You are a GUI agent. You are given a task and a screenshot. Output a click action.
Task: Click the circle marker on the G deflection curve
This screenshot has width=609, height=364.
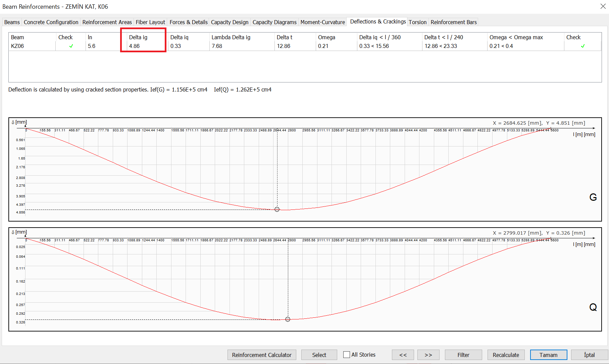(277, 209)
